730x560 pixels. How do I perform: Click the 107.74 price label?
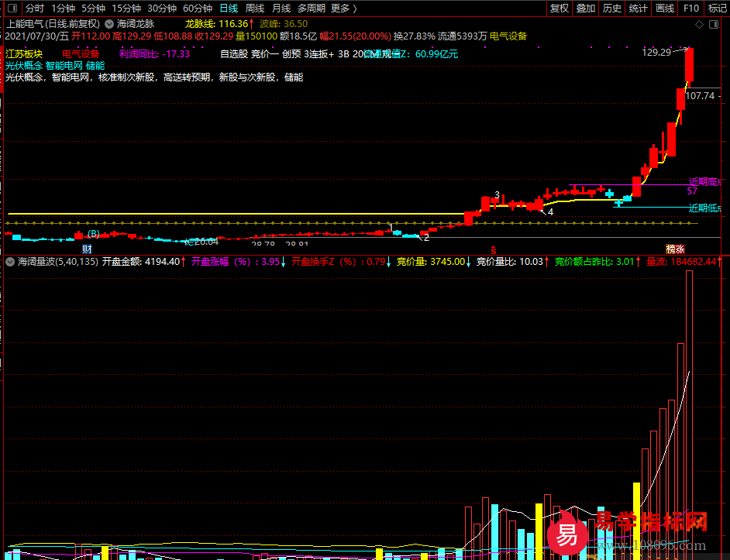coord(700,96)
